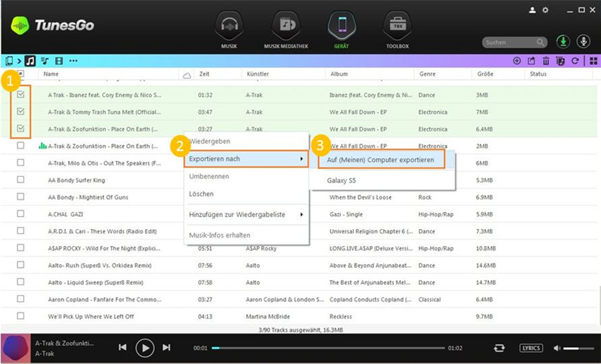The height and width of the screenshot is (364, 601).
Task: Sort by Genre column header
Action: point(427,74)
